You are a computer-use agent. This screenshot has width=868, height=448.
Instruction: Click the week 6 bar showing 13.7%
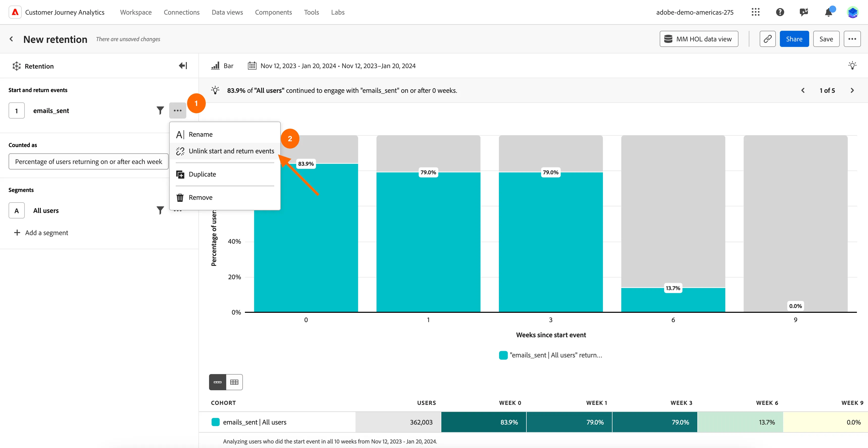coord(673,300)
